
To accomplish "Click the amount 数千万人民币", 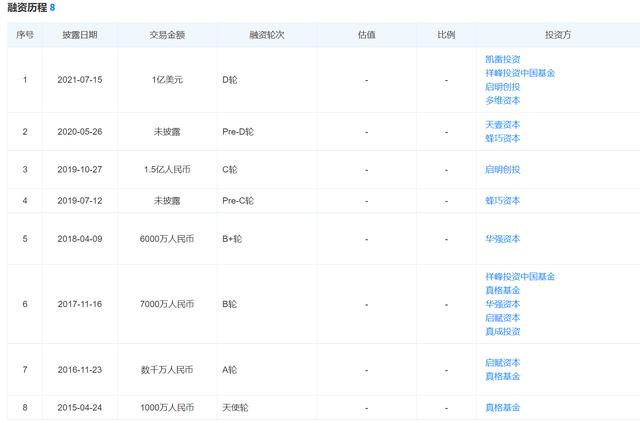I will tap(167, 370).
